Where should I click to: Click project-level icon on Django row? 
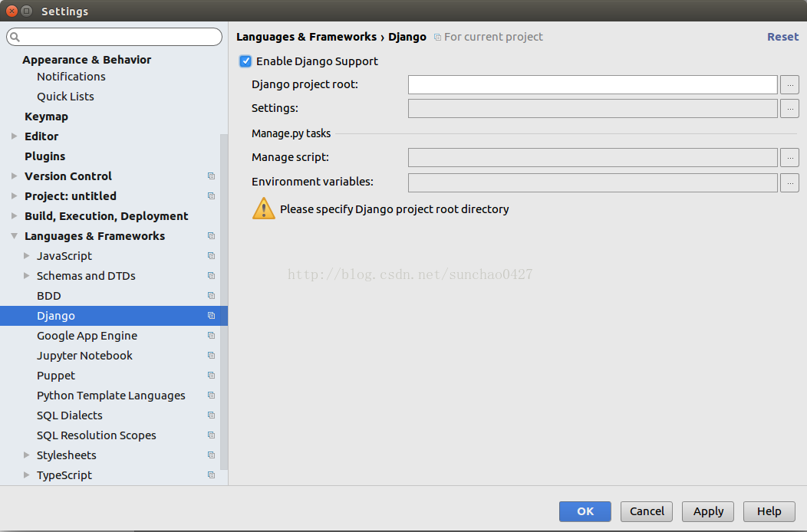coord(211,315)
